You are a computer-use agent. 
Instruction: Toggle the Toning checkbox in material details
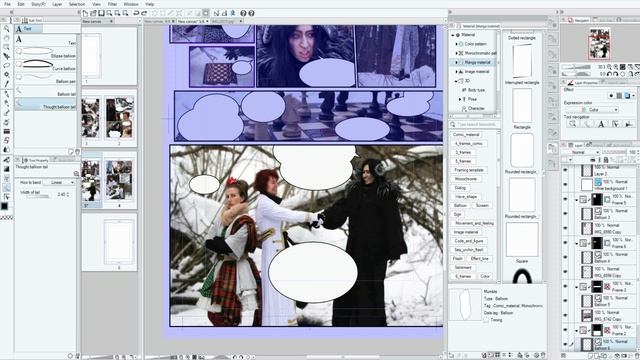coord(486,320)
